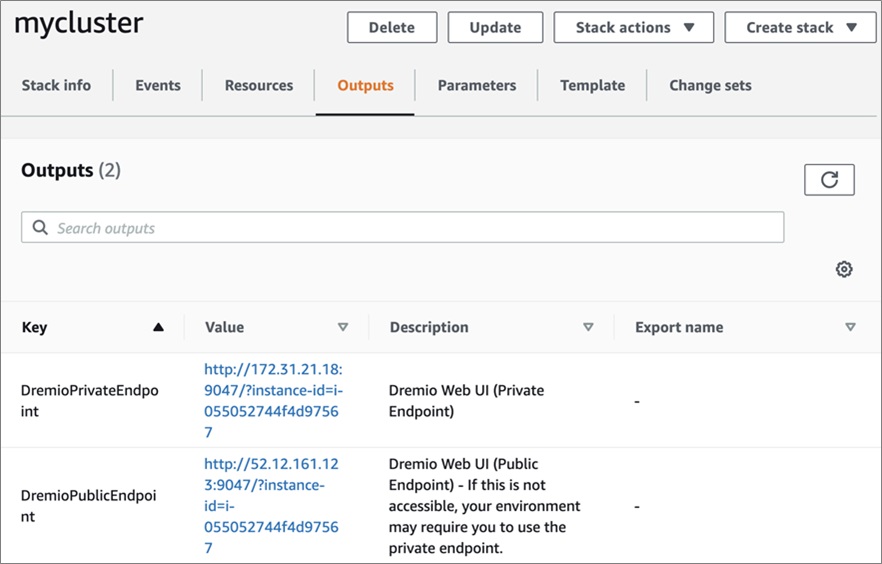Click the Key column header
This screenshot has width=882, height=564.
34,327
